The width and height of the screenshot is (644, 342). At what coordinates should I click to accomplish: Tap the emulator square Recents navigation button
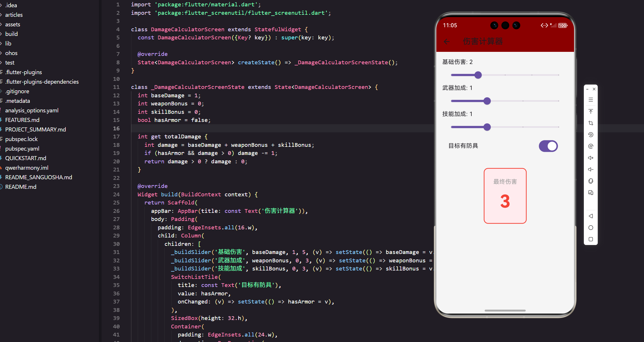point(591,239)
